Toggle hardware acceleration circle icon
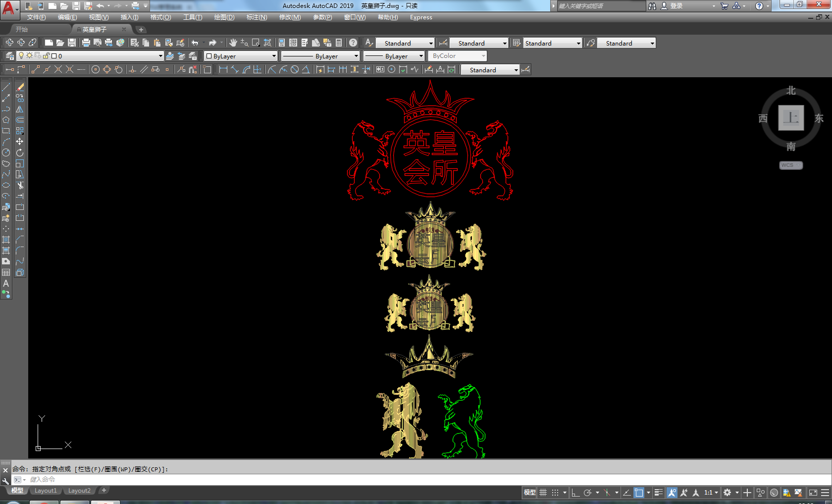The height and width of the screenshot is (504, 832). pyautogui.click(x=774, y=493)
